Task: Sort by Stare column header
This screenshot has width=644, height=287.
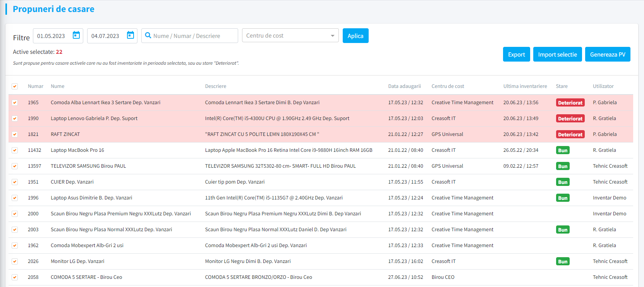Action: (x=562, y=86)
